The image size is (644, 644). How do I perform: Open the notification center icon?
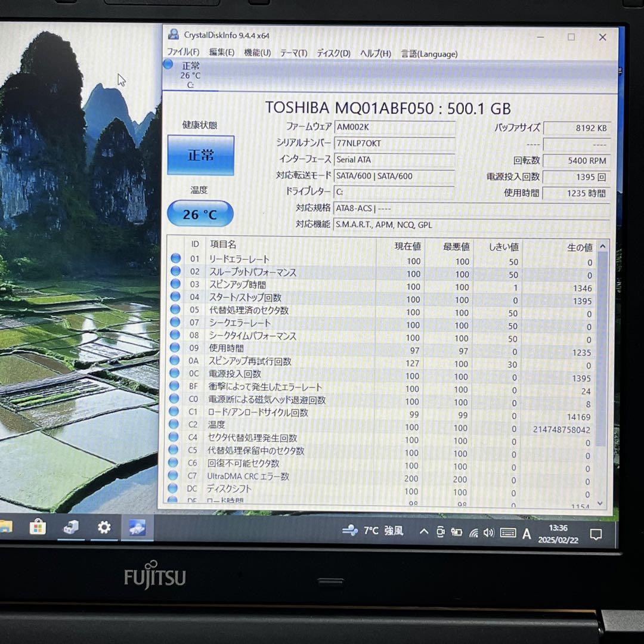coord(596,534)
